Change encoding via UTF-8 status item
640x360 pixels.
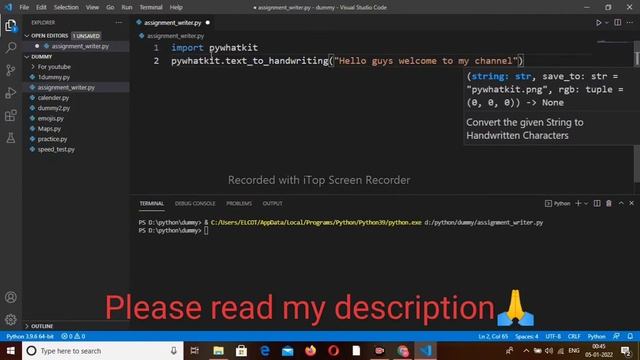pos(553,336)
